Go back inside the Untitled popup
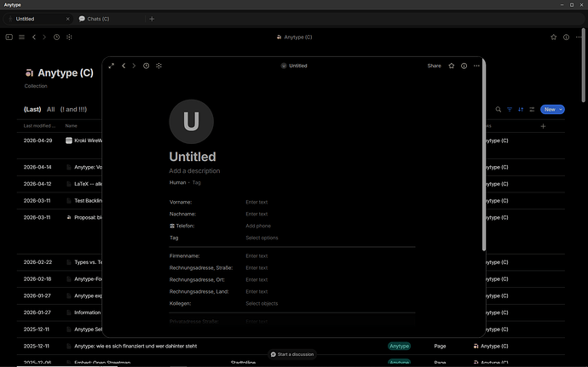This screenshot has width=588, height=367. (x=124, y=66)
